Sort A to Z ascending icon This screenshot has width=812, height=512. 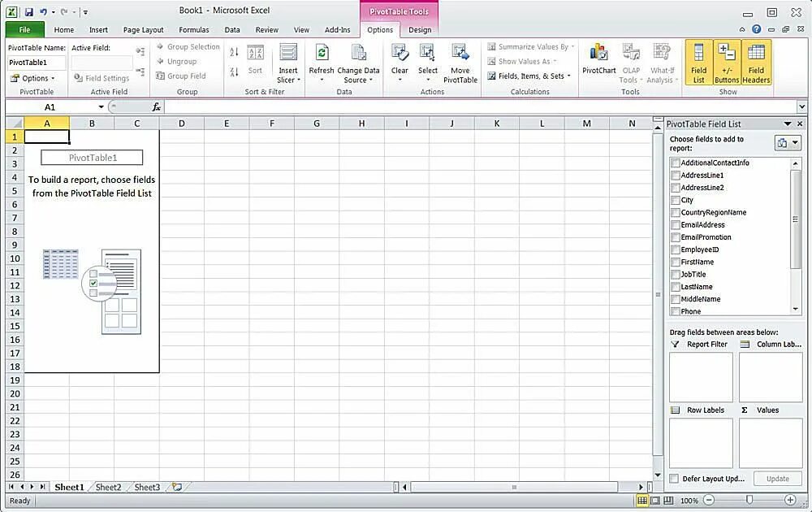(x=234, y=52)
